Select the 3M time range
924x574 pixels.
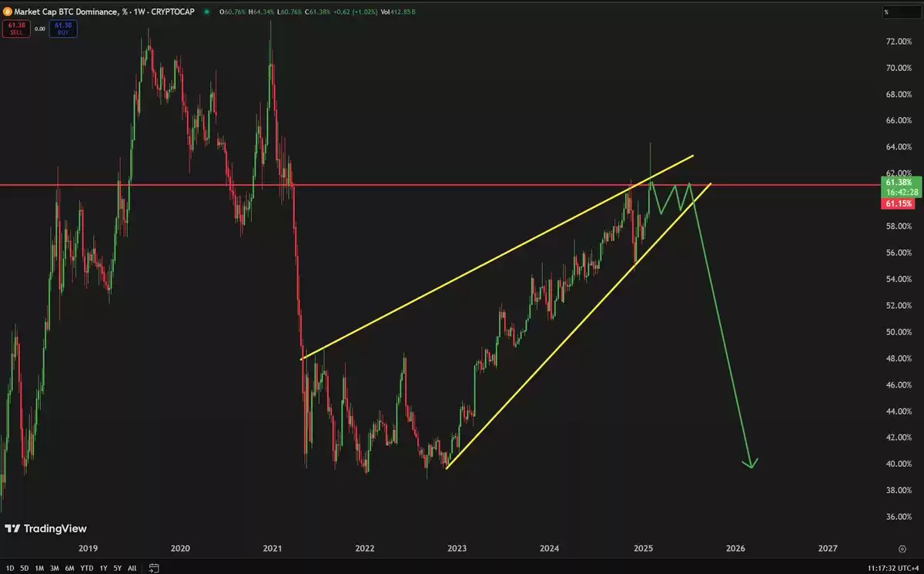(x=55, y=568)
